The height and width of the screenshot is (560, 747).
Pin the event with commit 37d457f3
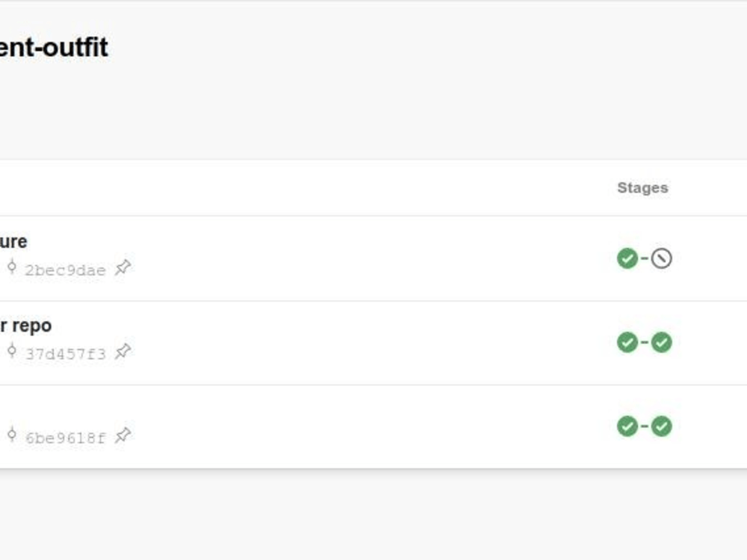[x=124, y=352]
